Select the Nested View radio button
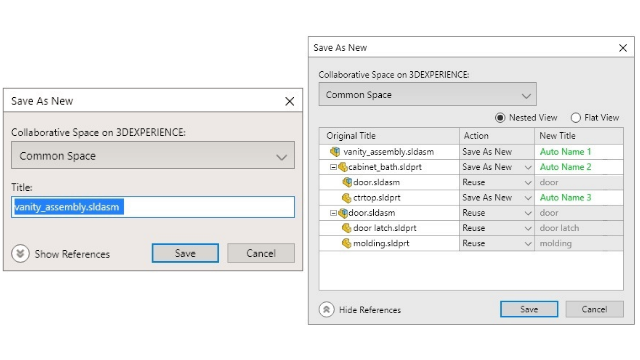Screen dimensions: 640x360 pyautogui.click(x=500, y=118)
